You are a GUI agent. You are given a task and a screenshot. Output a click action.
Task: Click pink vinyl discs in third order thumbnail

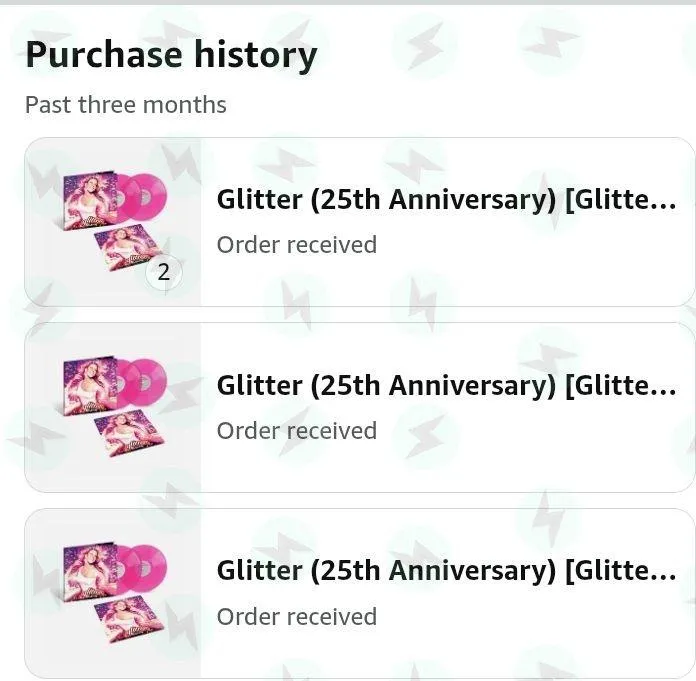coord(143,569)
